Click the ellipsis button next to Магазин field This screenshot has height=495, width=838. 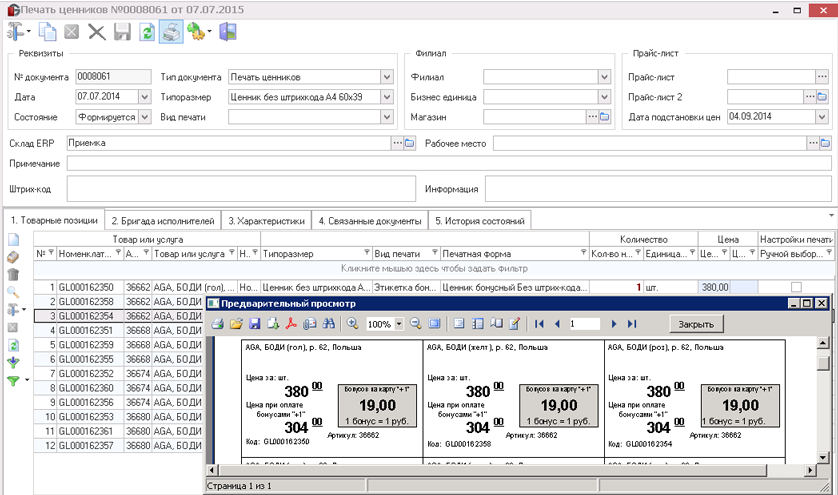(x=592, y=117)
